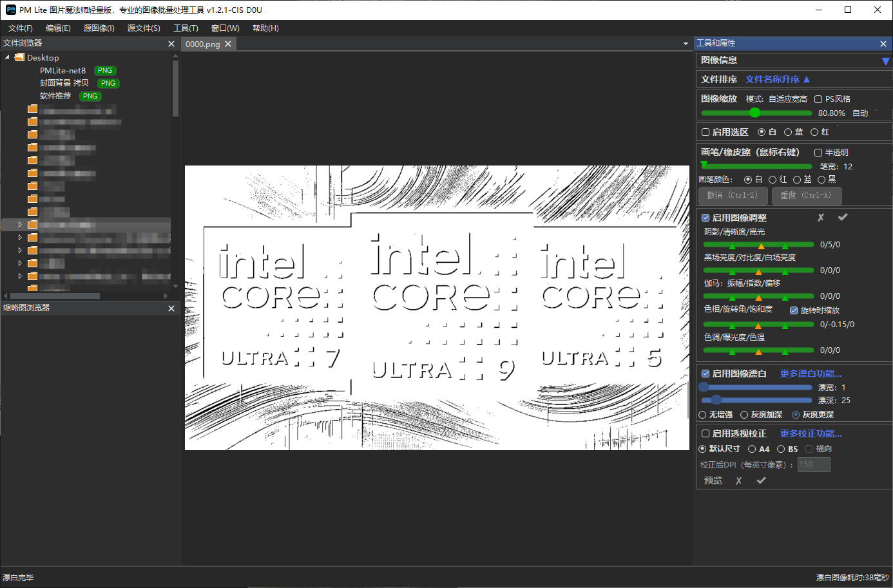The width and height of the screenshot is (893, 588).
Task: Cancel perspective correction with the X beside 预览
Action: 738,480
